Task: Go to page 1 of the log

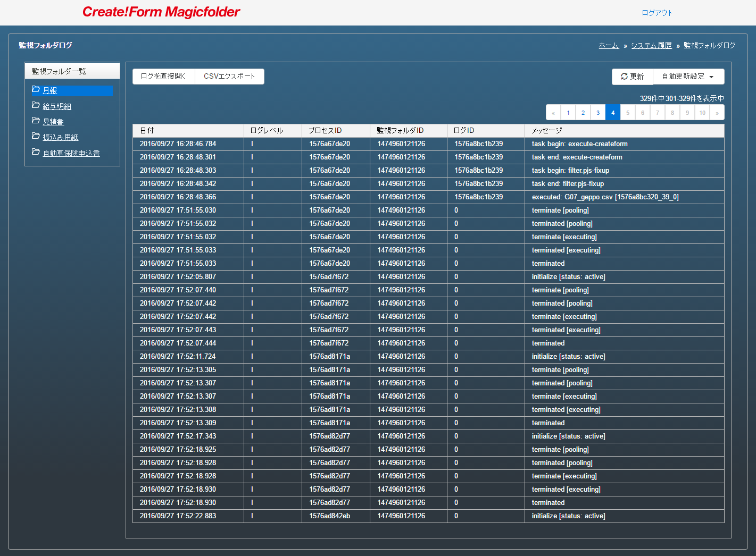Action: coord(568,113)
